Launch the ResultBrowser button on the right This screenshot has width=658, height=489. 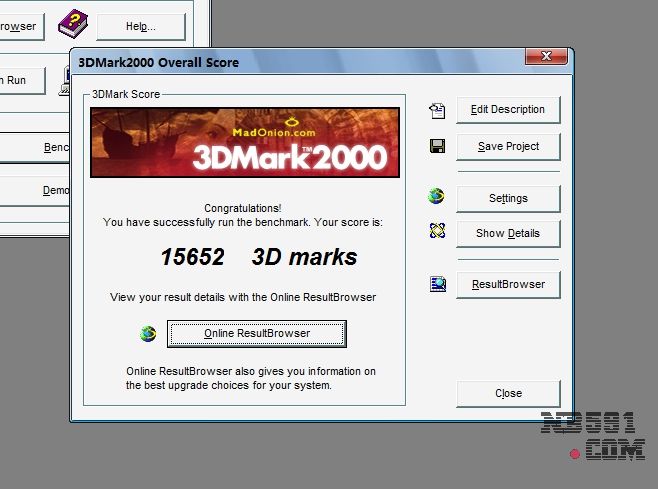[508, 285]
